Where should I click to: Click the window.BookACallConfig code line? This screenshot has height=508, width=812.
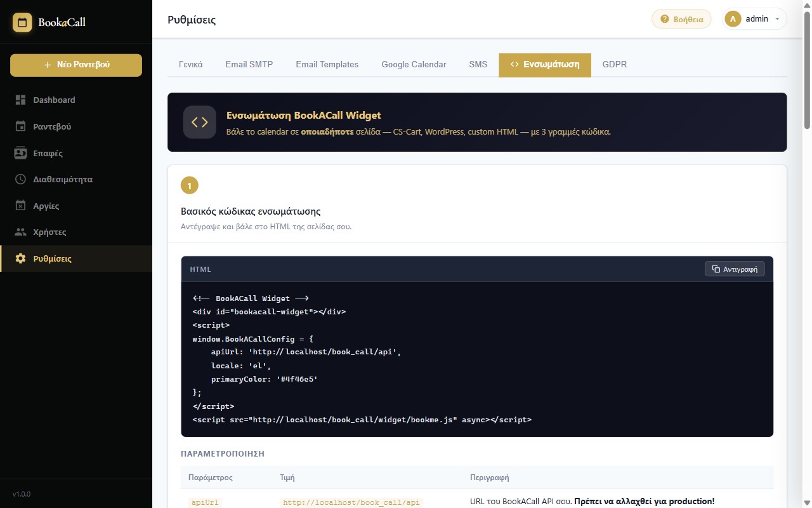pos(252,339)
